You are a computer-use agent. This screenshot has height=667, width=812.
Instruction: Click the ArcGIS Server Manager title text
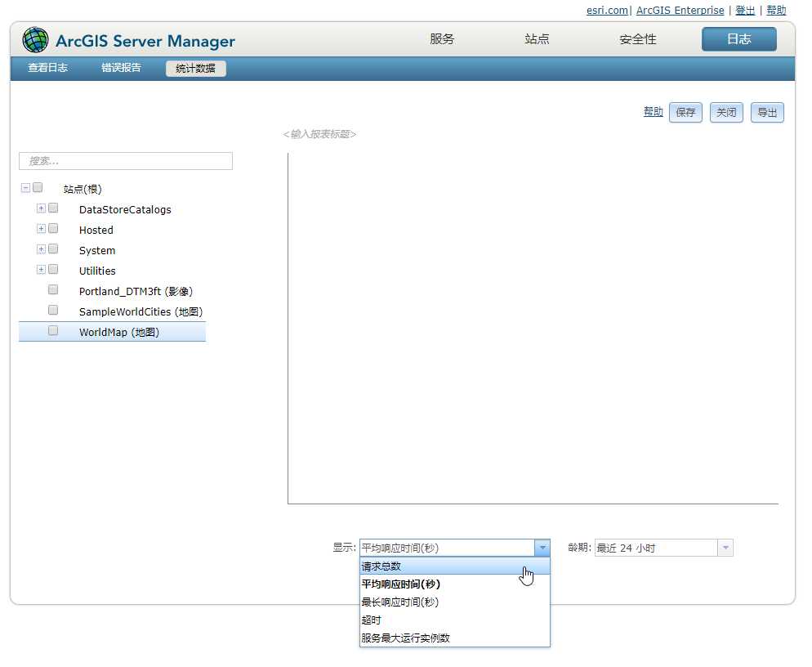[145, 41]
